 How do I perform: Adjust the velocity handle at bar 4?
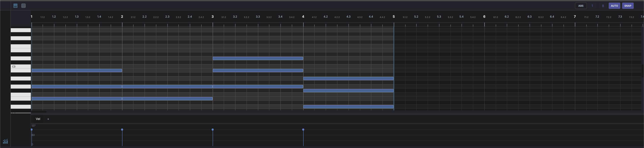pos(303,130)
